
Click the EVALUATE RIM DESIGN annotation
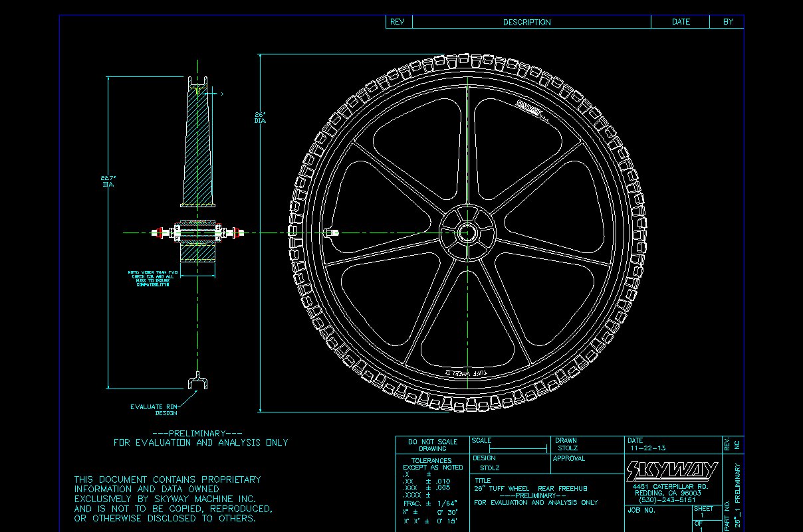[155, 410]
